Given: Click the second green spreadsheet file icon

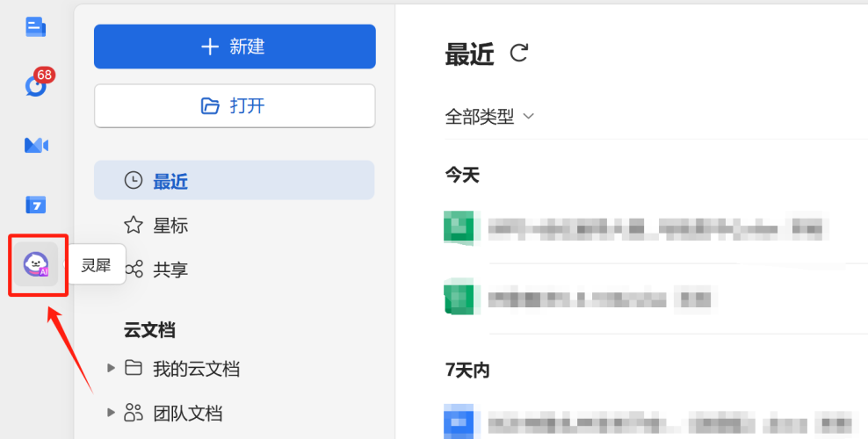Looking at the screenshot, I should pyautogui.click(x=459, y=298).
